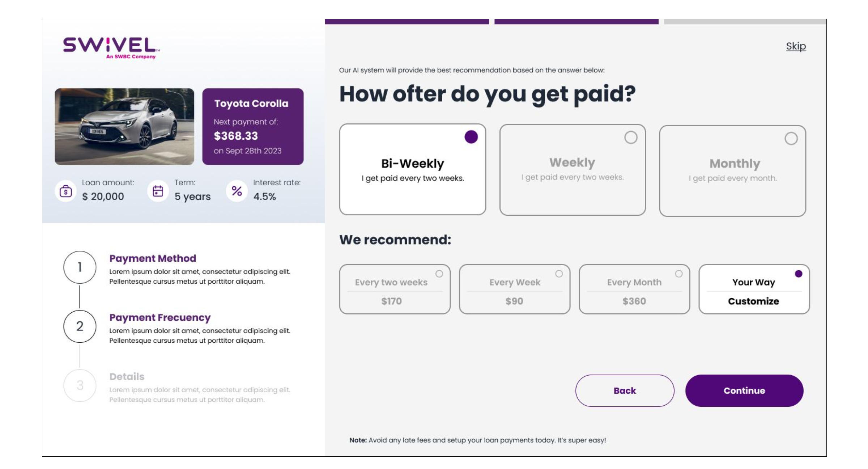This screenshot has height=469, width=868.
Task: Select the Your Way Customize option
Action: point(754,289)
